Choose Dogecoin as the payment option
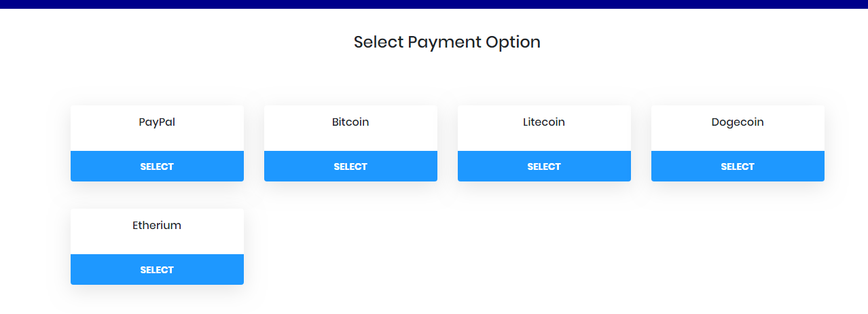This screenshot has width=868, height=314. (x=738, y=167)
